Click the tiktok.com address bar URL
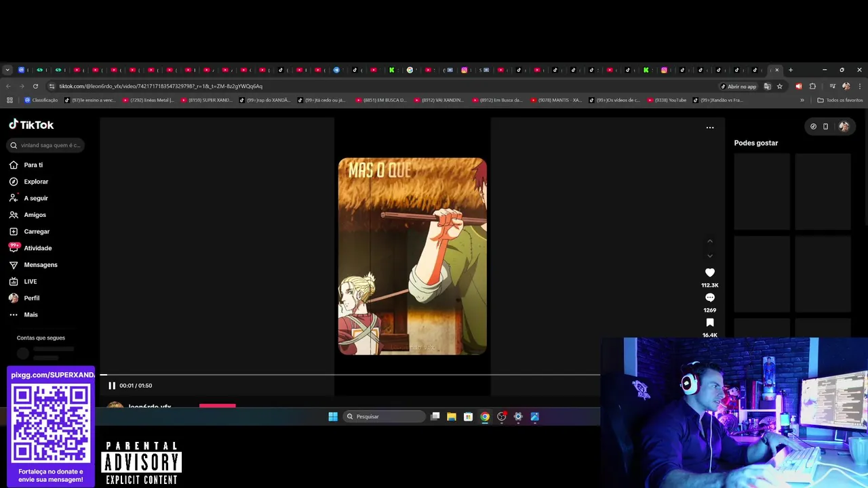The width and height of the screenshot is (868, 488). coord(161,86)
